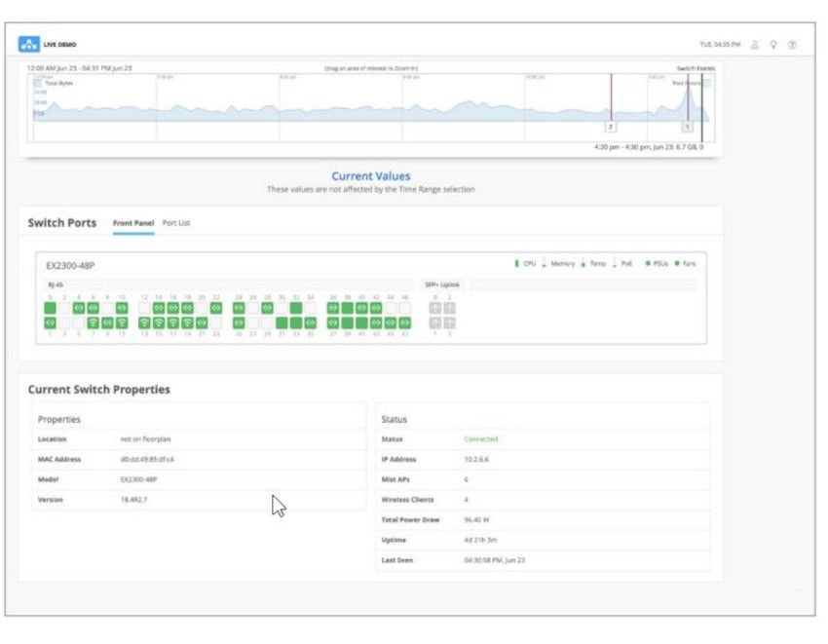This screenshot has width=828, height=644.
Task: Select the CPU status indicator icon
Action: [516, 263]
